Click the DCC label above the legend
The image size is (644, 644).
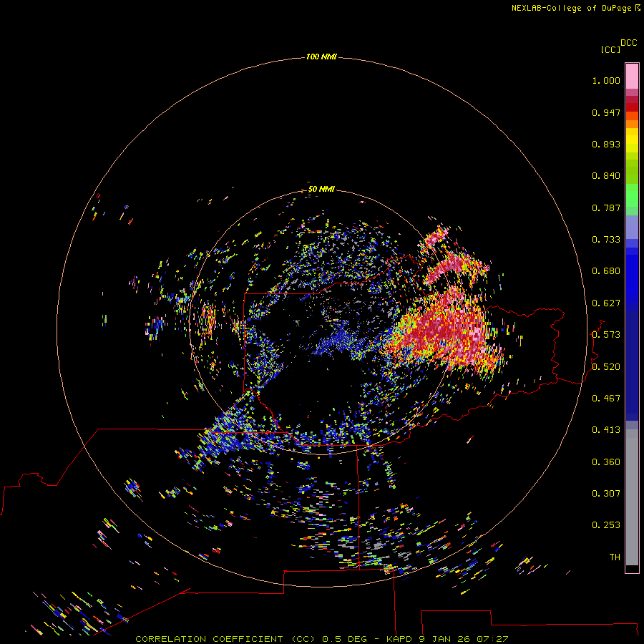click(628, 43)
